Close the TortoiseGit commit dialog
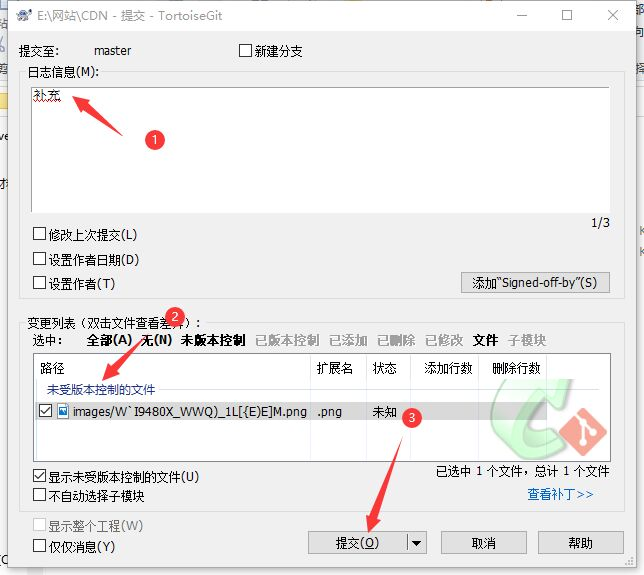This screenshot has height=575, width=644. 613,16
